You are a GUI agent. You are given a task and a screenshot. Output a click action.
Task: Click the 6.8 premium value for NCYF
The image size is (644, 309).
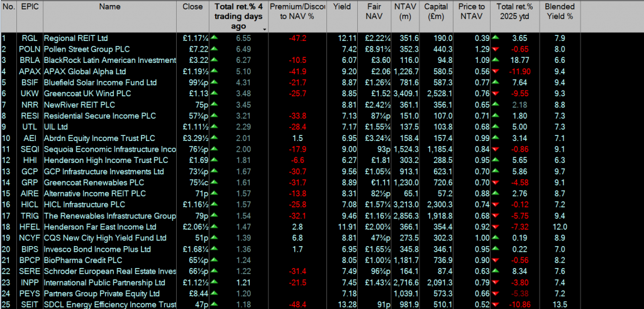[297, 238]
